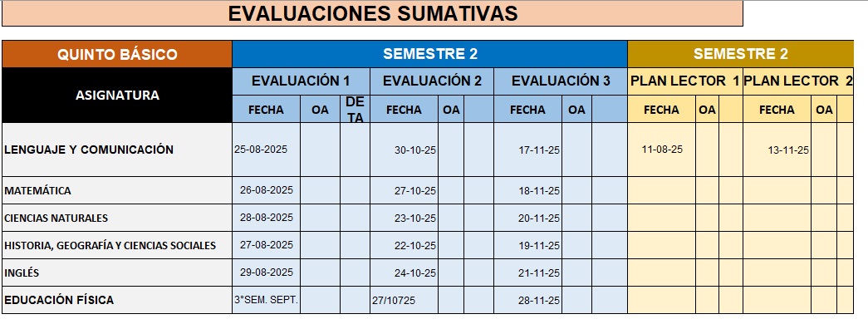Select the EVALUACIÓN 2 header cell
The height and width of the screenshot is (324, 868).
pos(432,81)
